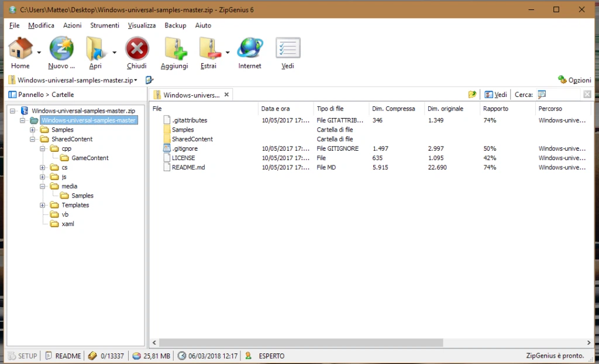This screenshot has width=599, height=364.
Task: Expand the Samples folder tree node
Action: (33, 130)
